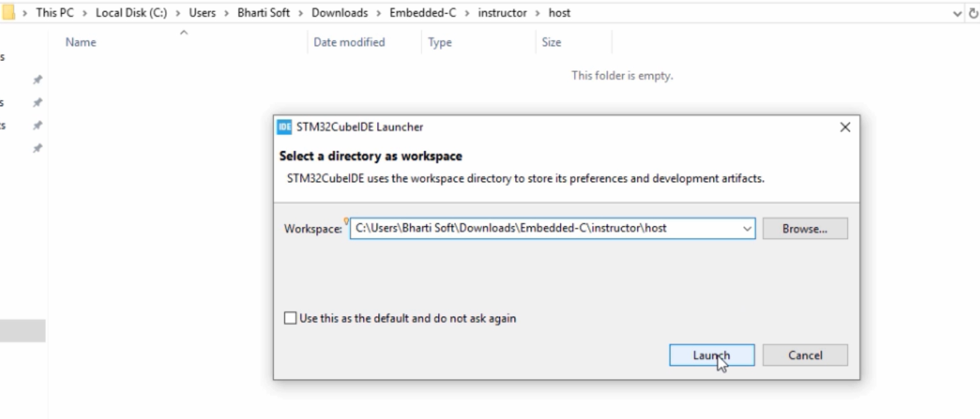Go to instructor folder in breadcrumb
980x419 pixels.
tap(503, 13)
